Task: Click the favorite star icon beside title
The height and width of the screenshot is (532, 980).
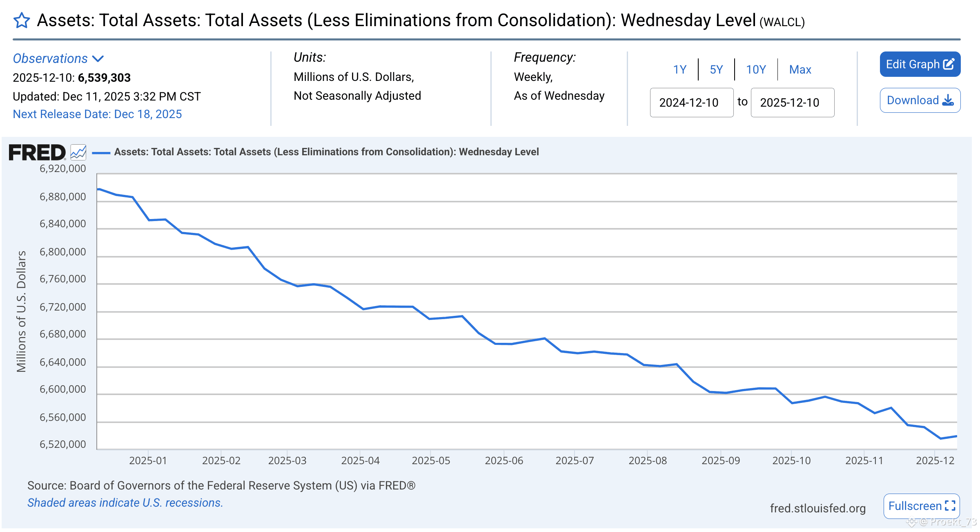Action: coord(22,20)
